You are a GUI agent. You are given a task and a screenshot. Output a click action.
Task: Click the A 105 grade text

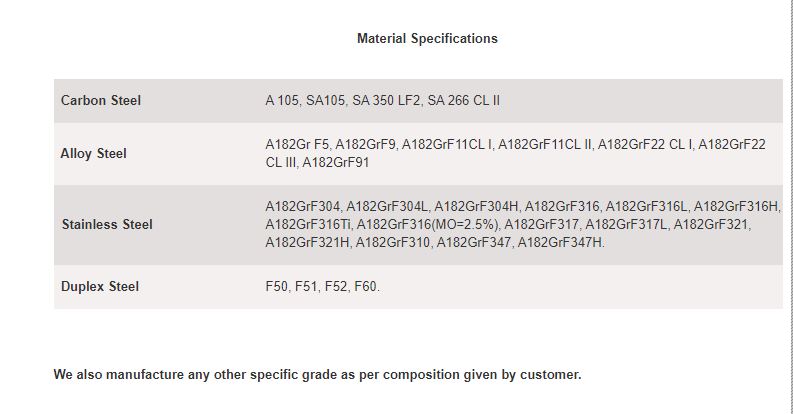pos(283,101)
